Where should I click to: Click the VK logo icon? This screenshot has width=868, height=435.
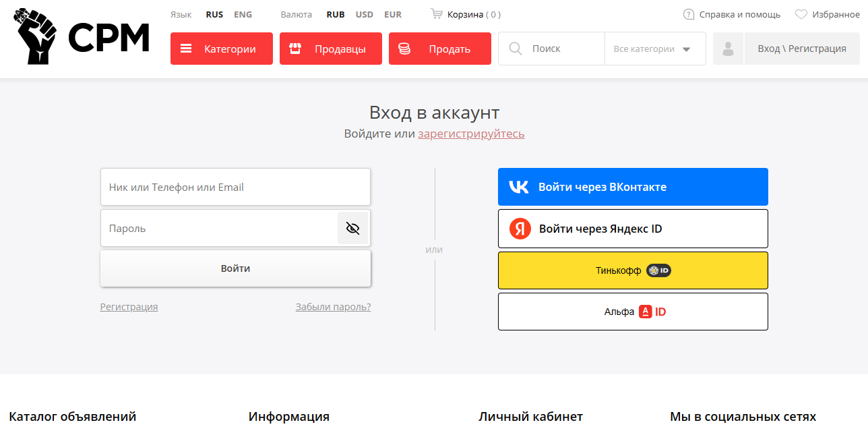[x=519, y=187]
